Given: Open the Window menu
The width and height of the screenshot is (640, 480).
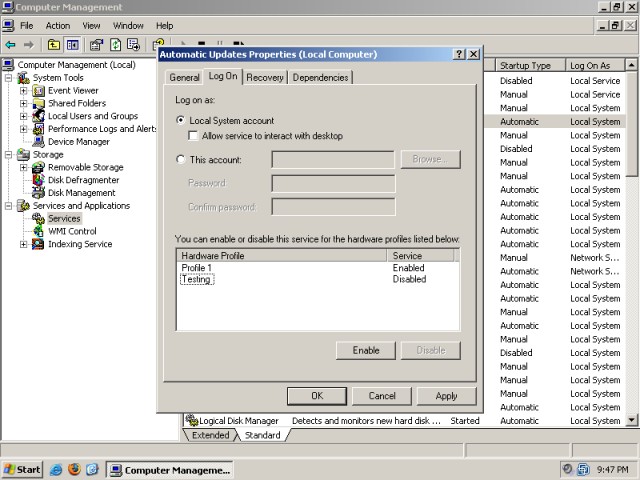Looking at the screenshot, I should pyautogui.click(x=128, y=26).
